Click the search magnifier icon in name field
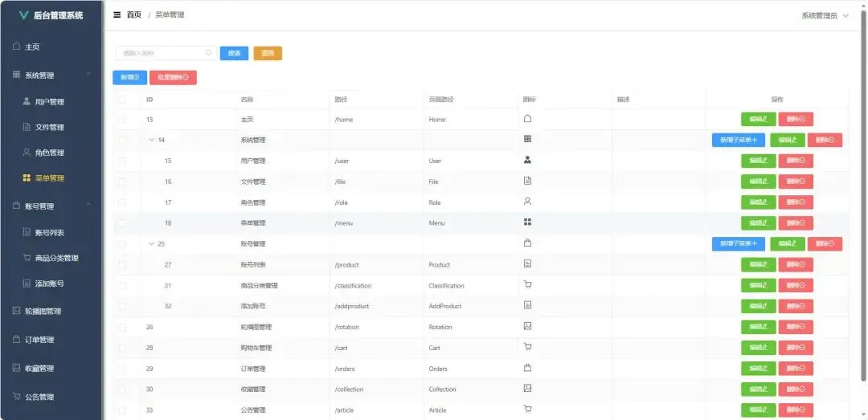Image resolution: width=868 pixels, height=420 pixels. pos(209,53)
